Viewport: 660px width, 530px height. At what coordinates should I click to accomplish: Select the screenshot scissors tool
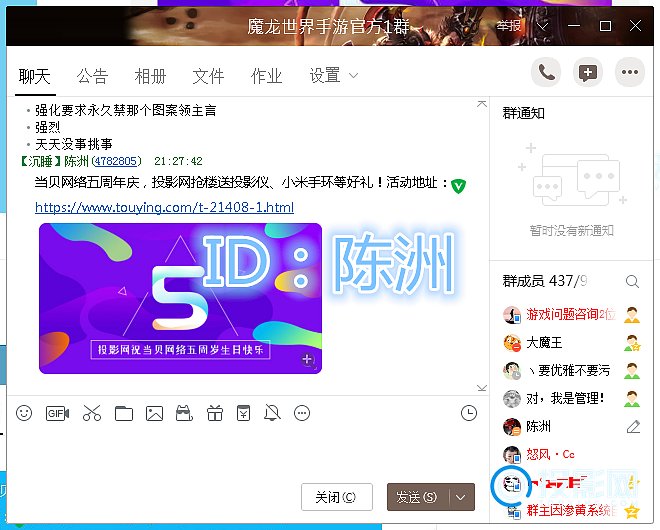coord(92,413)
